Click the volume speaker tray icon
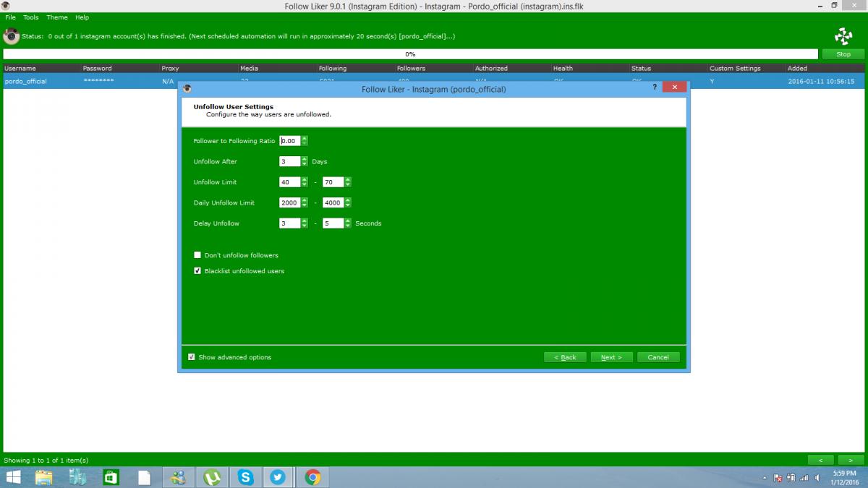 point(817,478)
